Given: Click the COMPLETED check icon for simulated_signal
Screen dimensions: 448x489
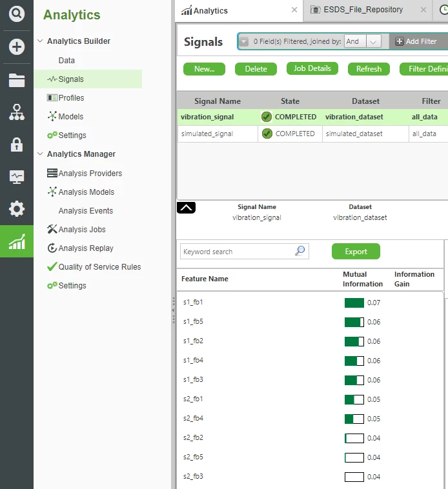Looking at the screenshot, I should tap(267, 134).
